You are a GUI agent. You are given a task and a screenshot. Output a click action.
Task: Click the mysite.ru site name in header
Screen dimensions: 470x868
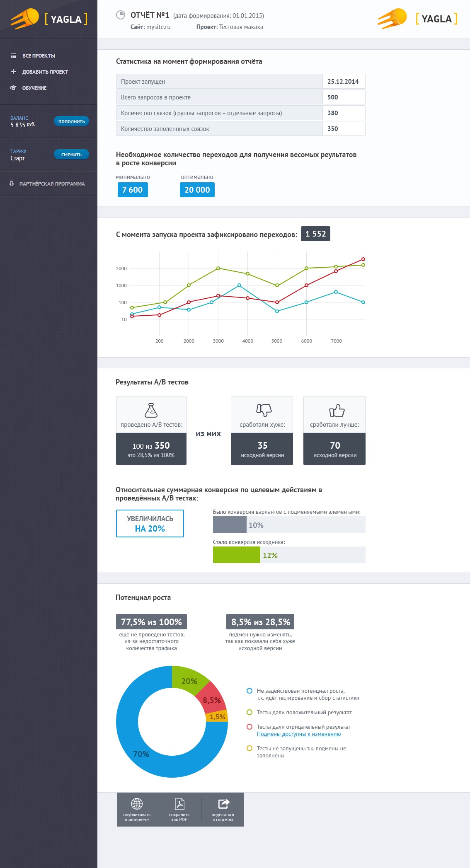click(158, 27)
